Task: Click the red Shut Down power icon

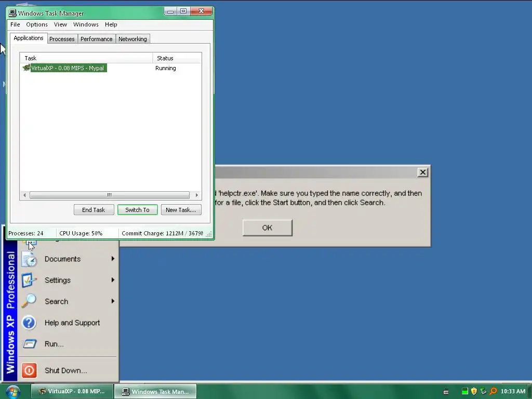Action: click(x=29, y=370)
